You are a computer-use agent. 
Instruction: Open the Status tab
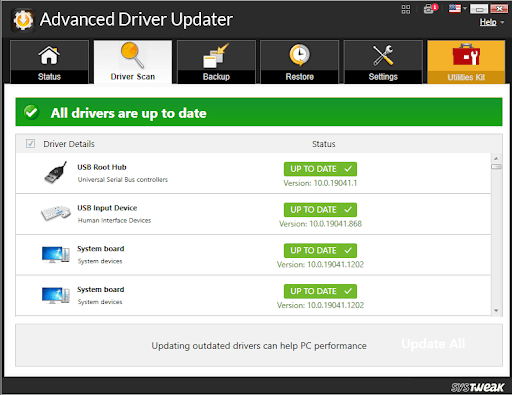49,62
